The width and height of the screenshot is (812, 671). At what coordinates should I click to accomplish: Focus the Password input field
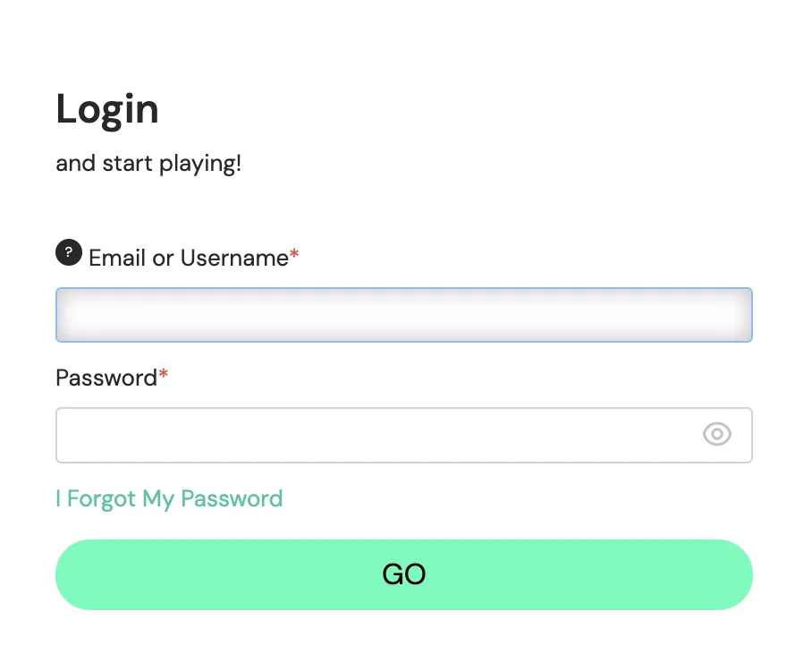404,435
